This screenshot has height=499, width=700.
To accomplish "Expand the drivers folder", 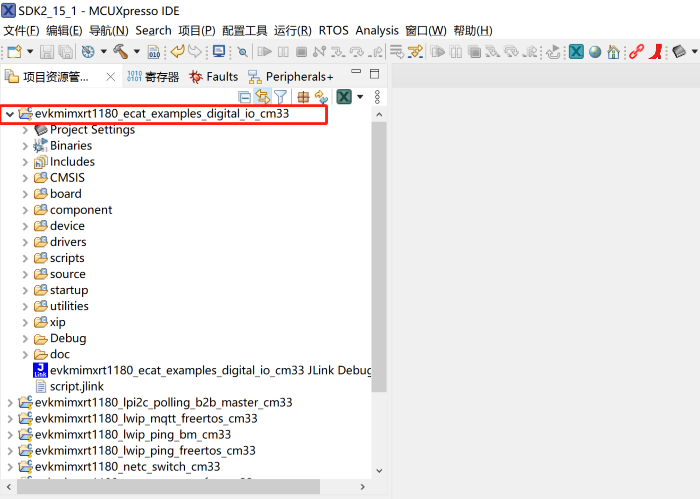I will pyautogui.click(x=25, y=242).
